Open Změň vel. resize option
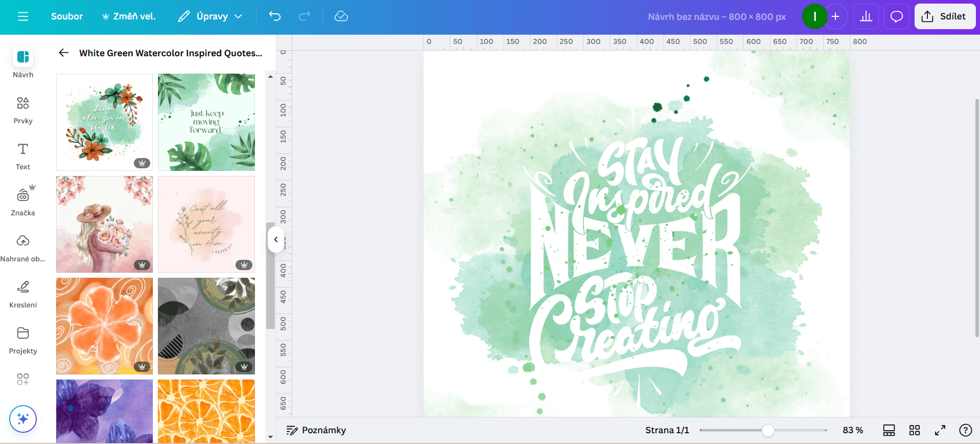Image resolution: width=980 pixels, height=444 pixels. pyautogui.click(x=129, y=16)
